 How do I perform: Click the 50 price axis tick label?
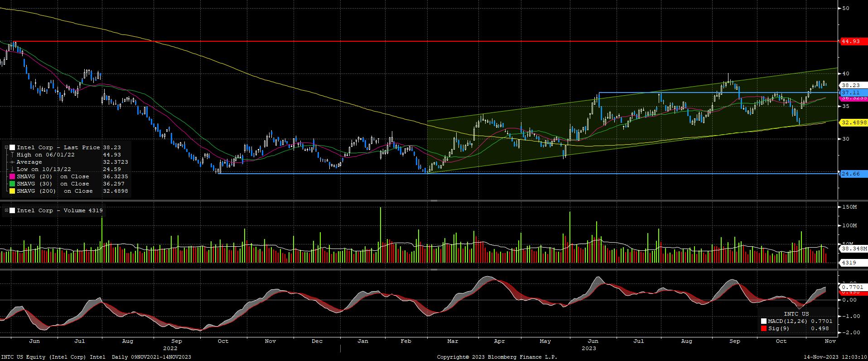845,8
